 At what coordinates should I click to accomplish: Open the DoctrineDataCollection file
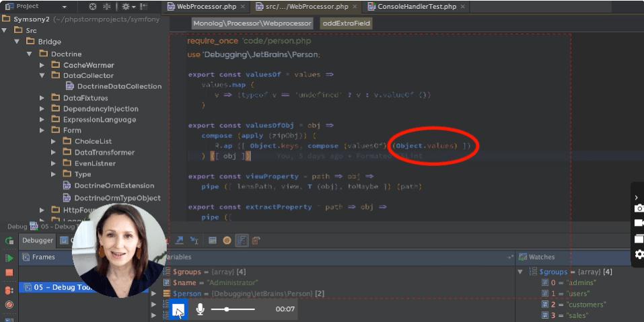point(113,86)
